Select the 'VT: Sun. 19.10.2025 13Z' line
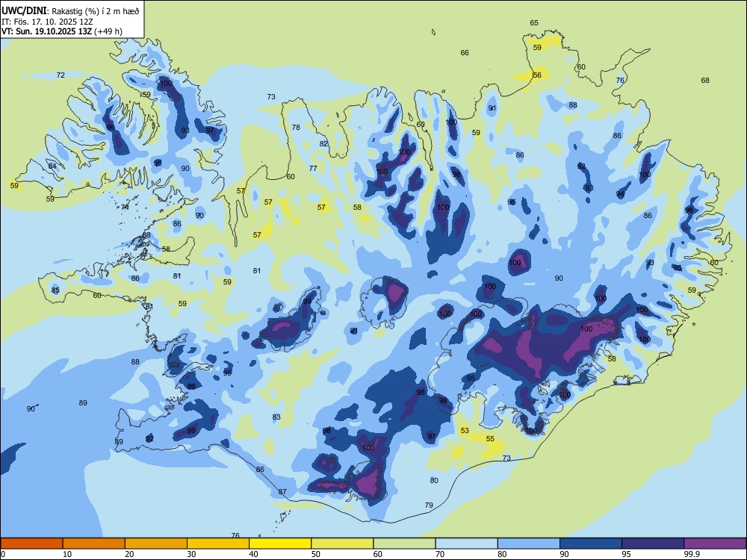 46,31
